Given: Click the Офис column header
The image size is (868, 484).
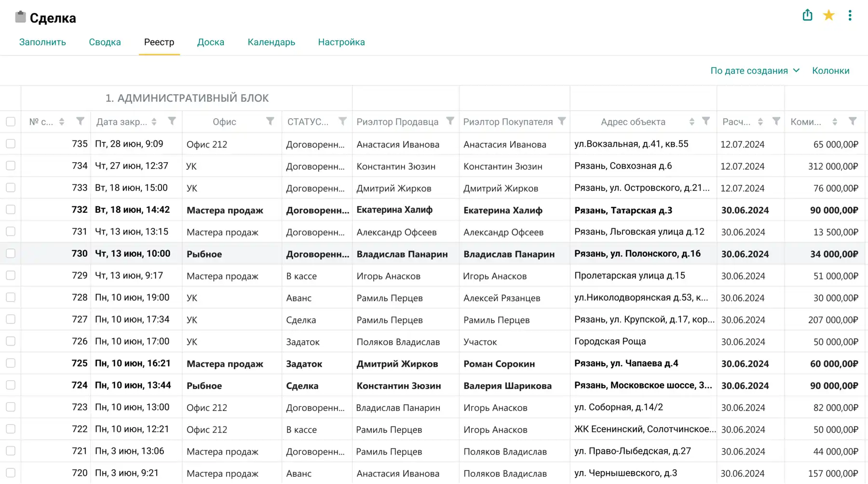Looking at the screenshot, I should point(224,122).
